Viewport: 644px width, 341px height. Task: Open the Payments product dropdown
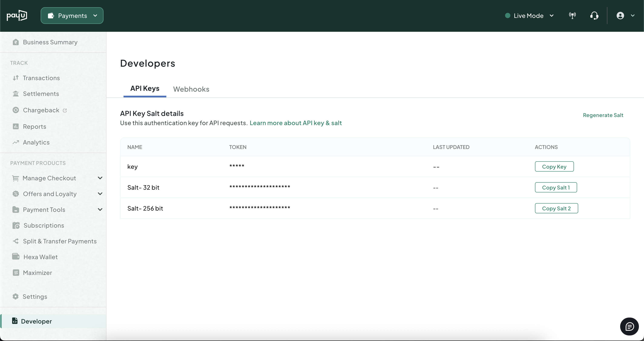(x=72, y=16)
